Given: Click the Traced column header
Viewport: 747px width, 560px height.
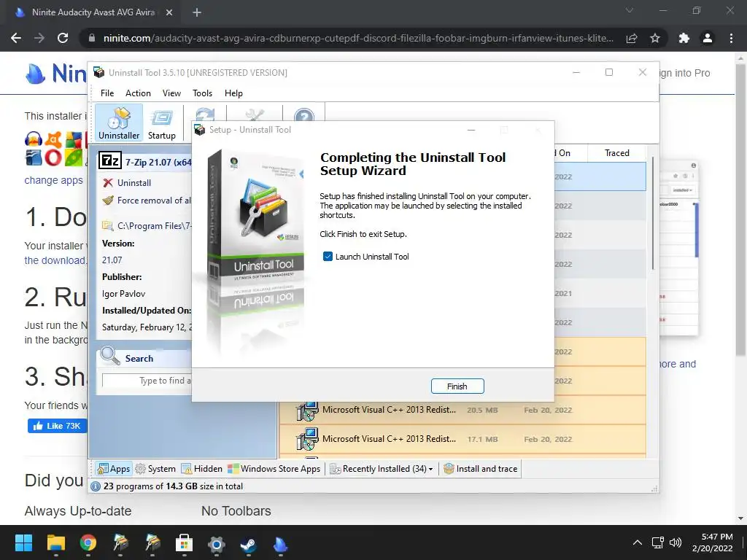Looking at the screenshot, I should (x=616, y=153).
